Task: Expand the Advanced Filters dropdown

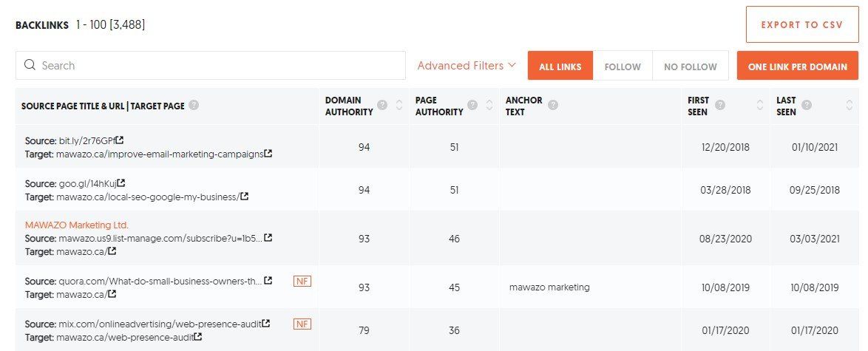Action: pyautogui.click(x=466, y=65)
